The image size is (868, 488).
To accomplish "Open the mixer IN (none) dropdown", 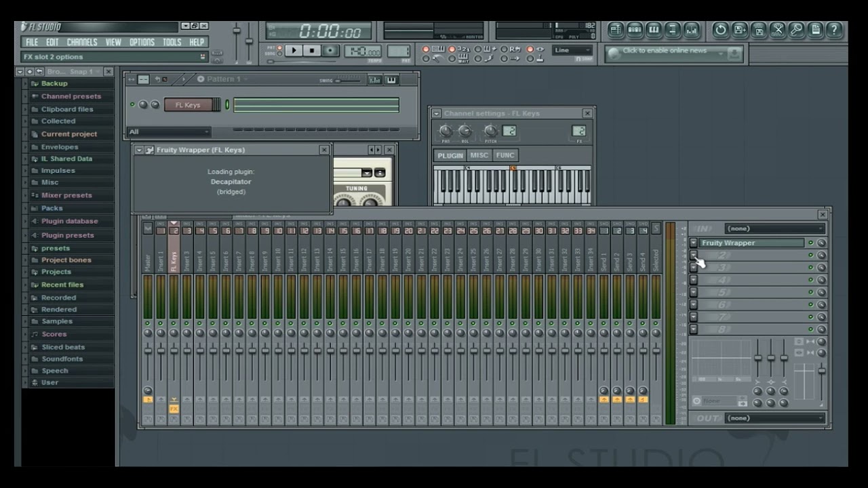I will coord(774,228).
